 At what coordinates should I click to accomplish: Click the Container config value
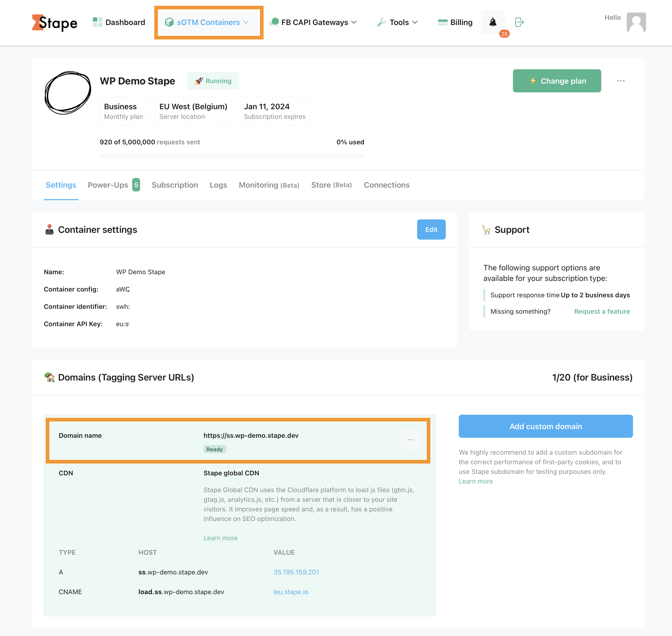123,290
